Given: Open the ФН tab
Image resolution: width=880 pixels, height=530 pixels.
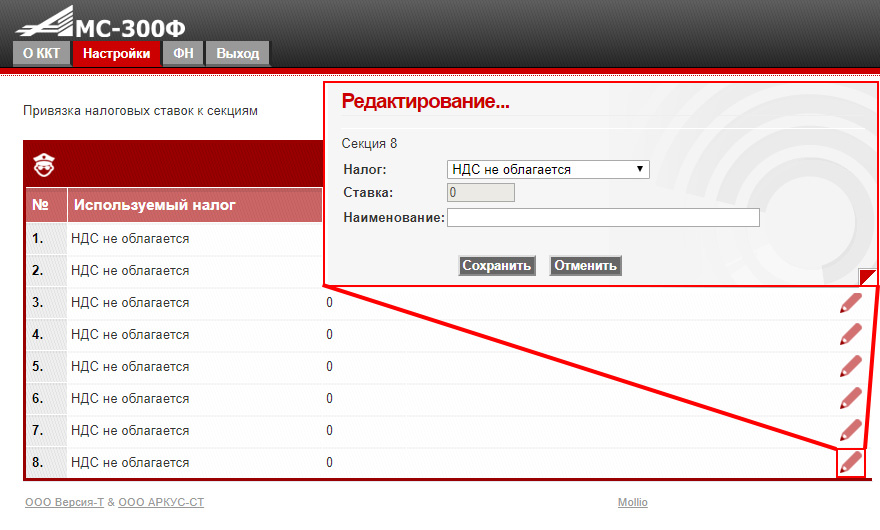Looking at the screenshot, I should tap(183, 53).
